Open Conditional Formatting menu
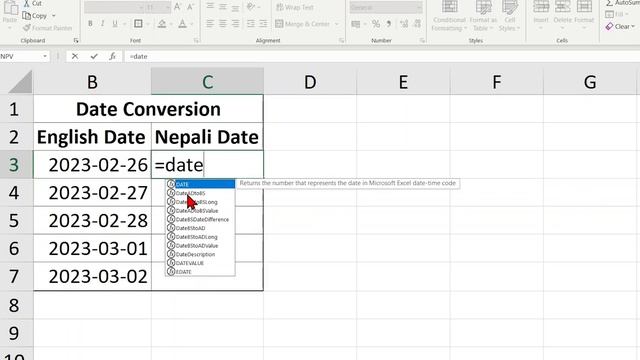This screenshot has height=360, width=640. coord(449,16)
